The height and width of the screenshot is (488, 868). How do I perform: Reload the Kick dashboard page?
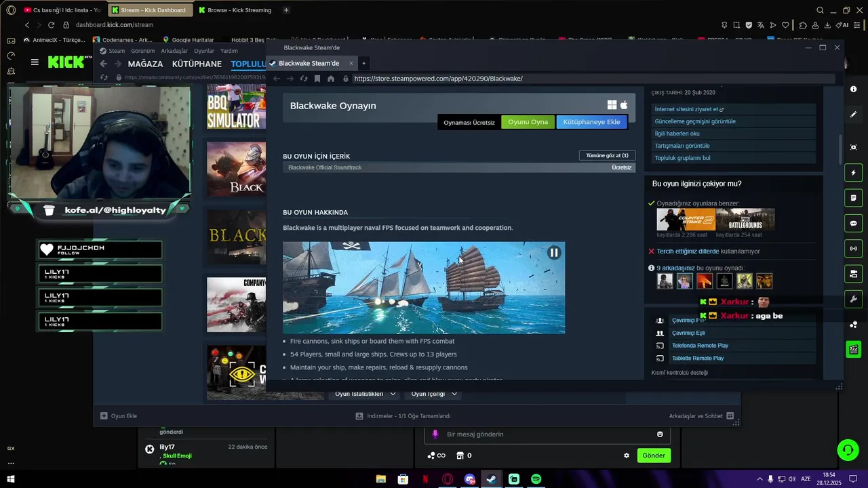pyautogui.click(x=51, y=25)
